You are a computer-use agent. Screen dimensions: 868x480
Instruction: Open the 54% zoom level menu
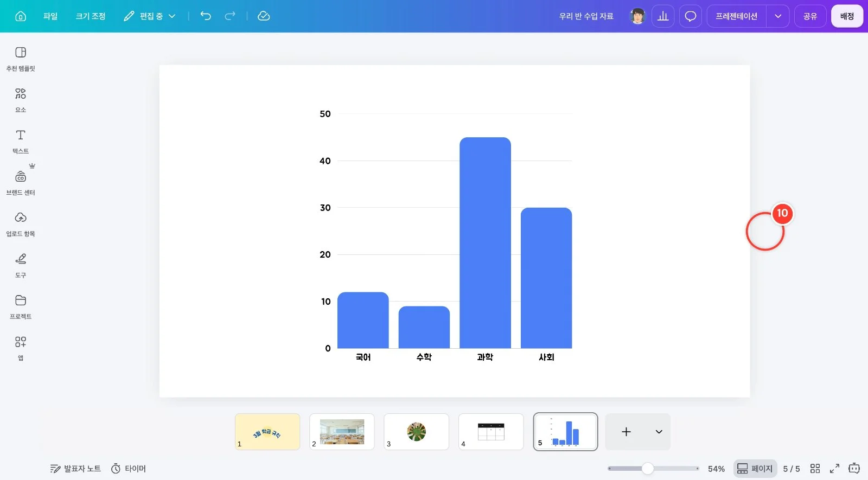pos(716,469)
